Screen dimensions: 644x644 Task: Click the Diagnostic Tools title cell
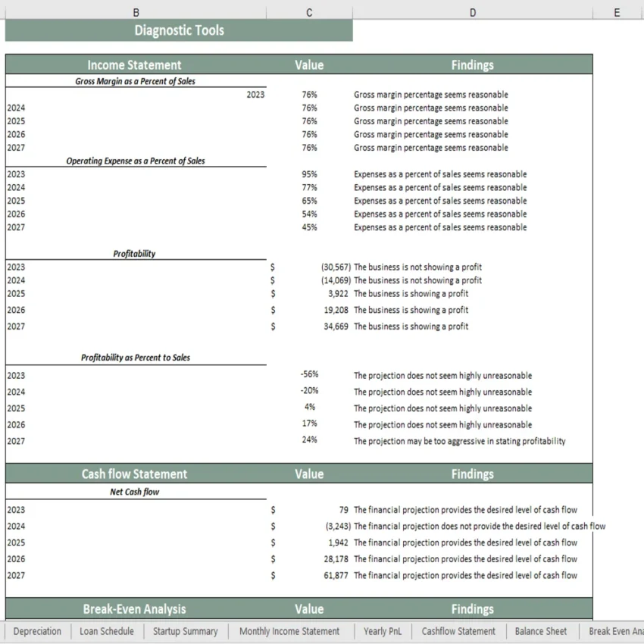[179, 30]
